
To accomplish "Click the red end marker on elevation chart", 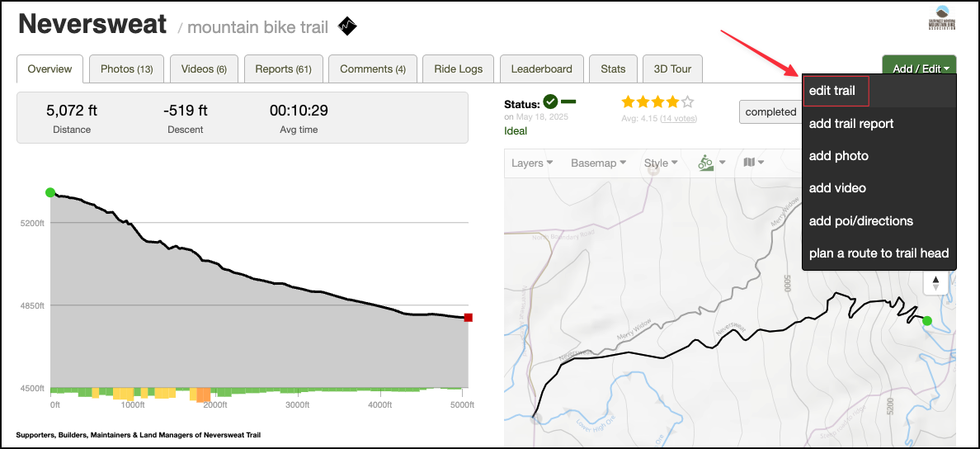I will (468, 318).
